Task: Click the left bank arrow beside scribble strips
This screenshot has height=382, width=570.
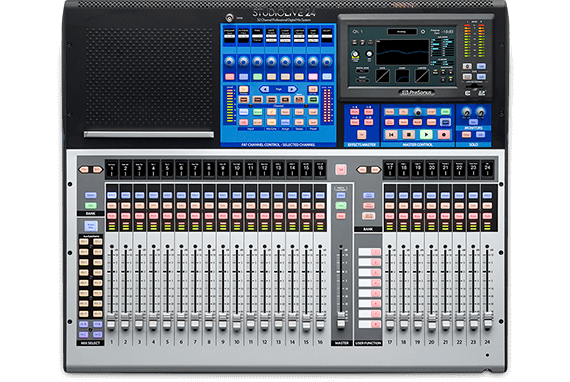Action: click(x=85, y=170)
